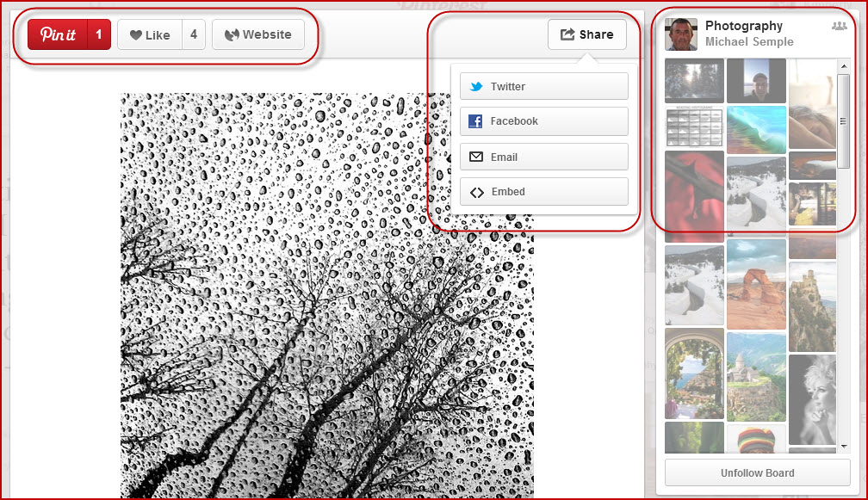
Task: Open the red rock arch thumbnail
Action: [756, 284]
